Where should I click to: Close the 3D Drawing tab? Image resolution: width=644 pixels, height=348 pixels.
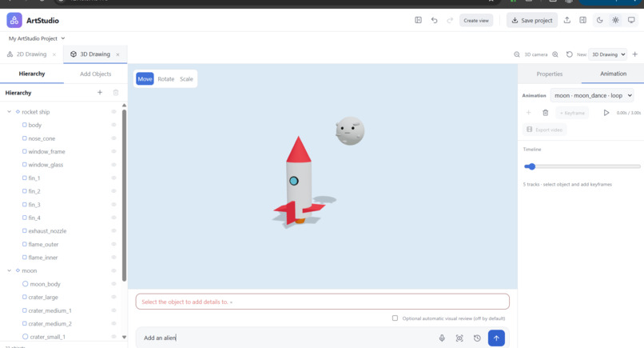[118, 54]
